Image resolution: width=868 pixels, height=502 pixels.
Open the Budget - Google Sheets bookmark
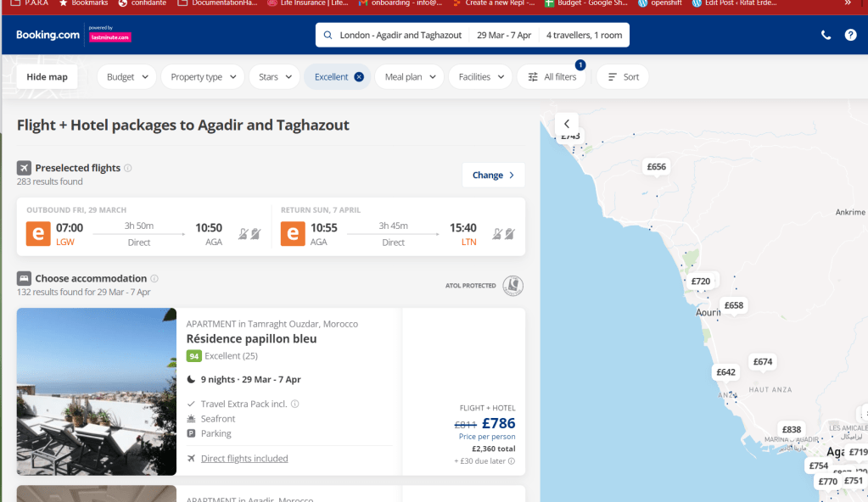tap(586, 3)
